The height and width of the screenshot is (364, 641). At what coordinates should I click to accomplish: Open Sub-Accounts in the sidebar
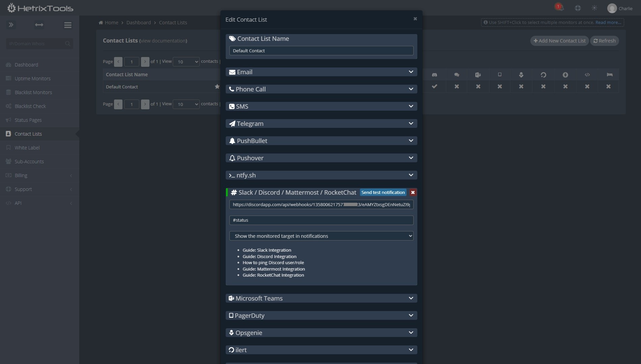click(39, 162)
